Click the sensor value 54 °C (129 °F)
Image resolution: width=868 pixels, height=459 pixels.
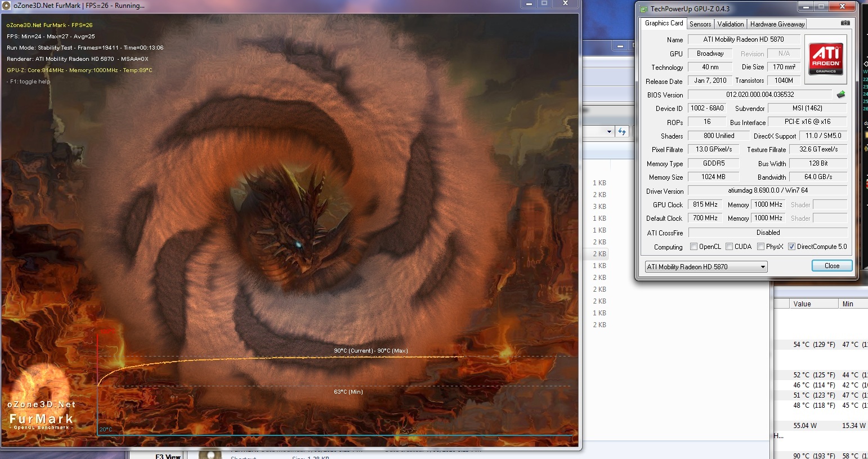coord(814,345)
